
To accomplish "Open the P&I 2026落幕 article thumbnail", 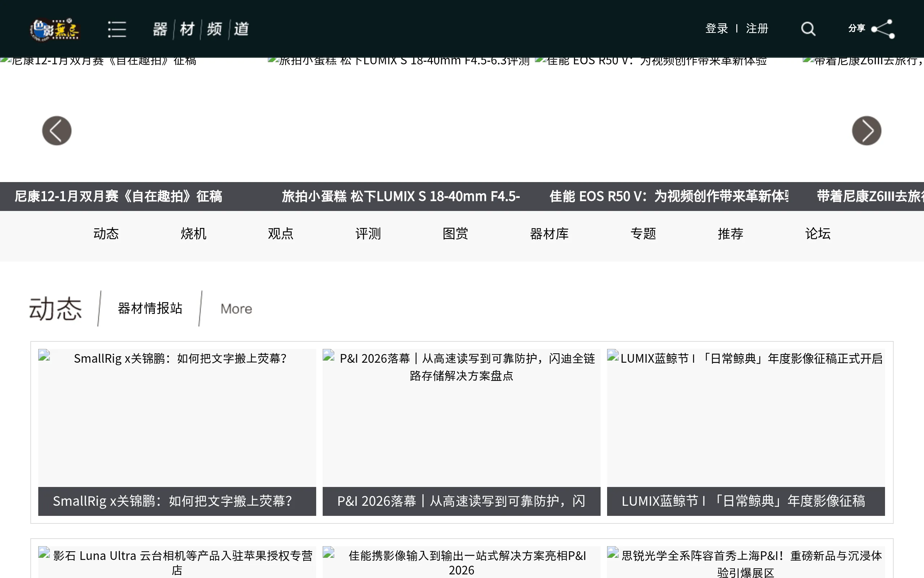I will [x=461, y=418].
